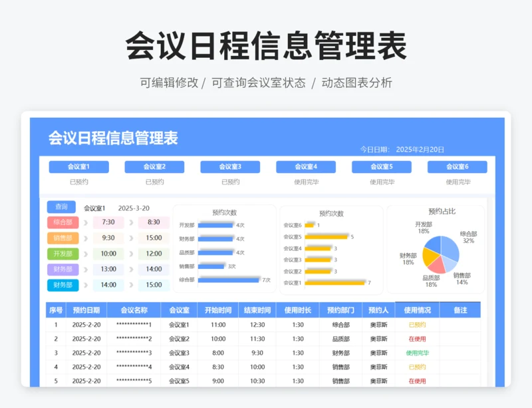Click the 备注 column header
532x408 pixels.
(x=460, y=310)
